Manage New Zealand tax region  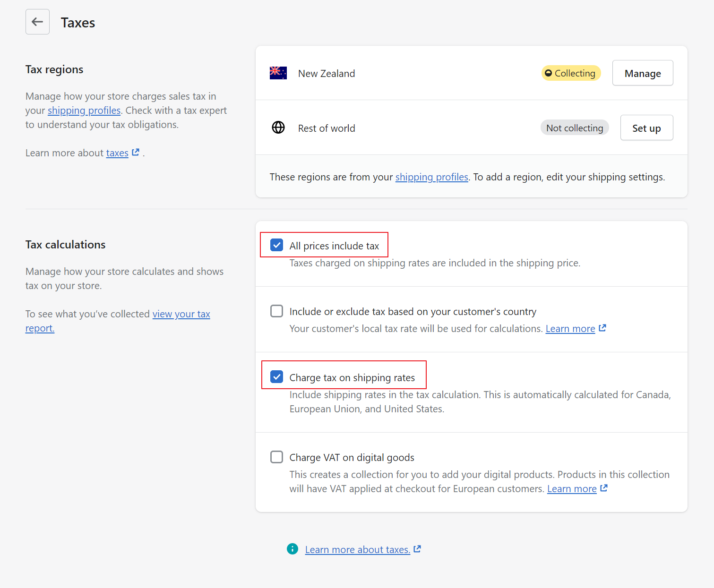pyautogui.click(x=643, y=73)
